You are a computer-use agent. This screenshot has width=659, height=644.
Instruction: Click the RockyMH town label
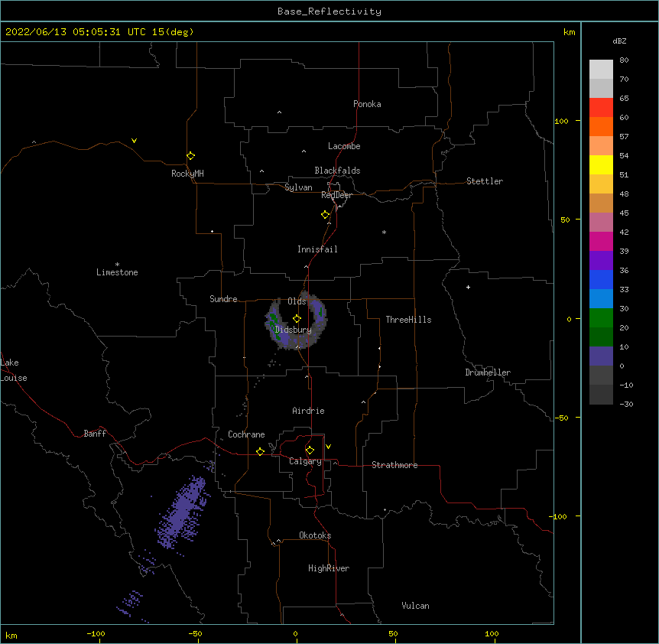pyautogui.click(x=187, y=174)
